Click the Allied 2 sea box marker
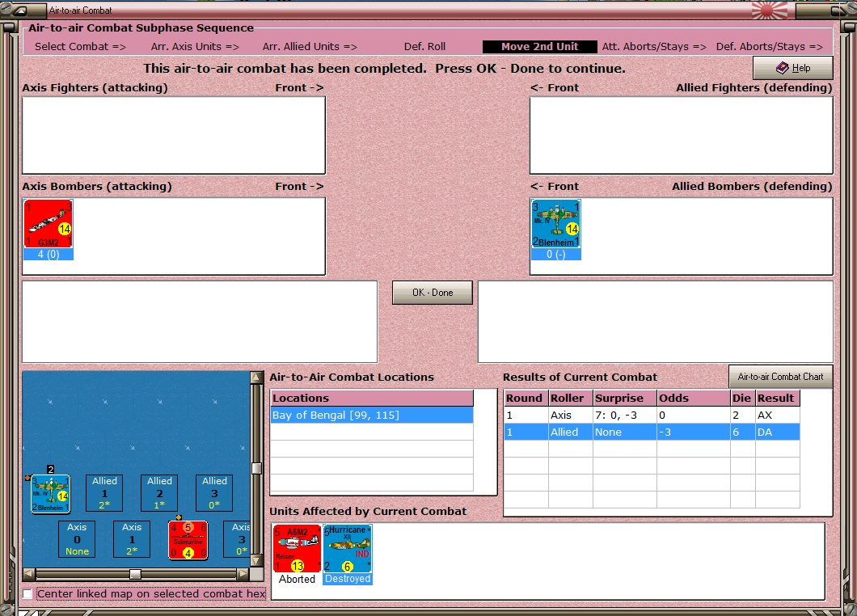The height and width of the screenshot is (616, 857). point(159,493)
